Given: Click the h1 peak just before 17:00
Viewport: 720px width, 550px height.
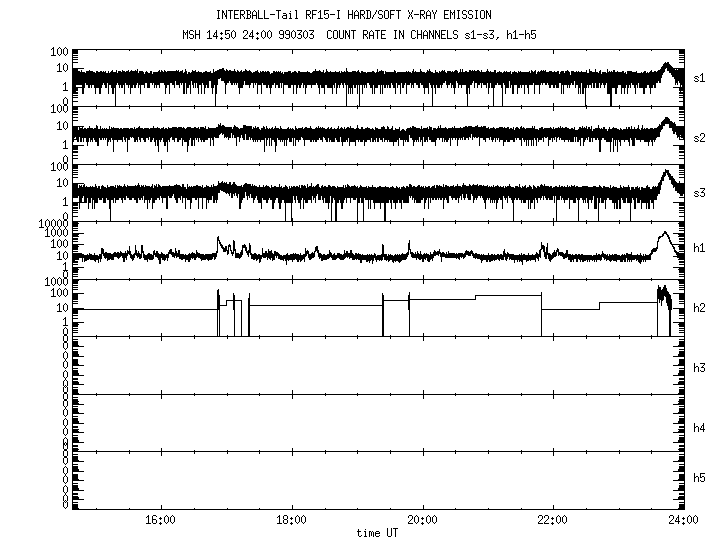Looking at the screenshot, I should point(219,239).
